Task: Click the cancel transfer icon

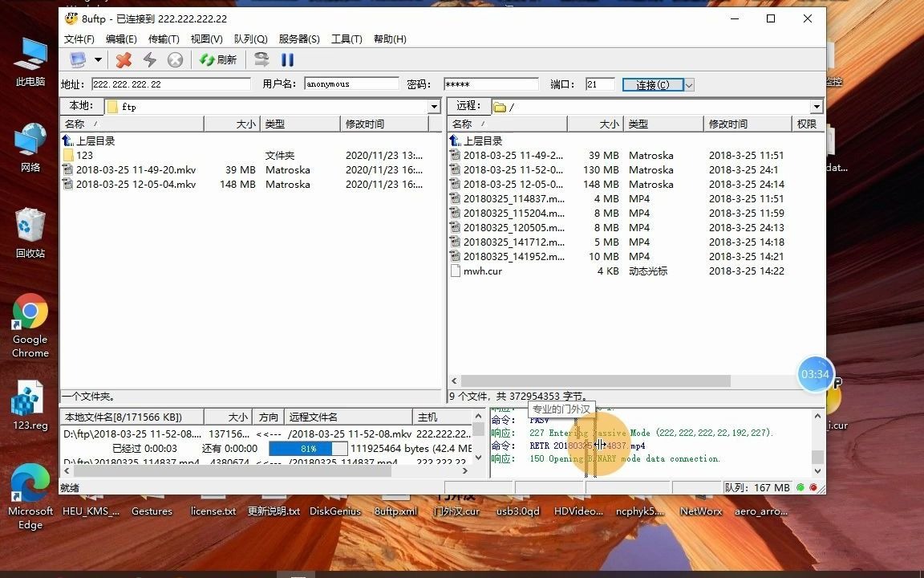Action: (x=175, y=59)
